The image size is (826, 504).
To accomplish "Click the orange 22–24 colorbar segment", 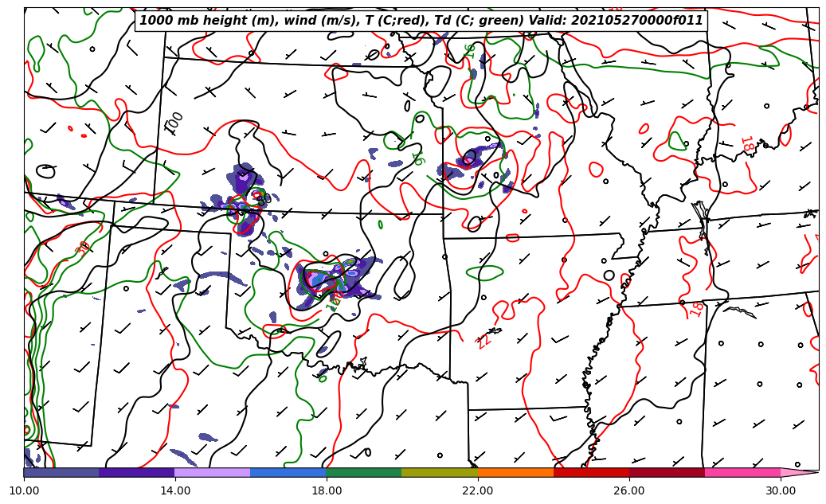I will [515, 472].
